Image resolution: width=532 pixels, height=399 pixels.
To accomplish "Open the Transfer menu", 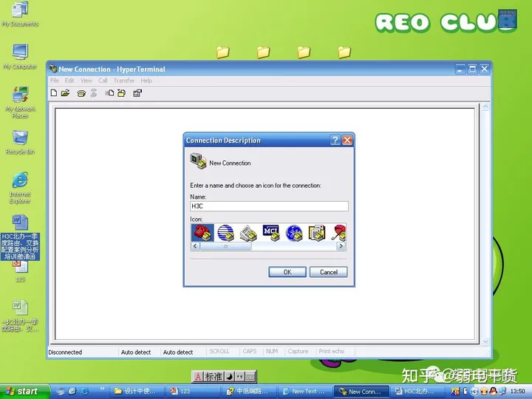I will (124, 81).
